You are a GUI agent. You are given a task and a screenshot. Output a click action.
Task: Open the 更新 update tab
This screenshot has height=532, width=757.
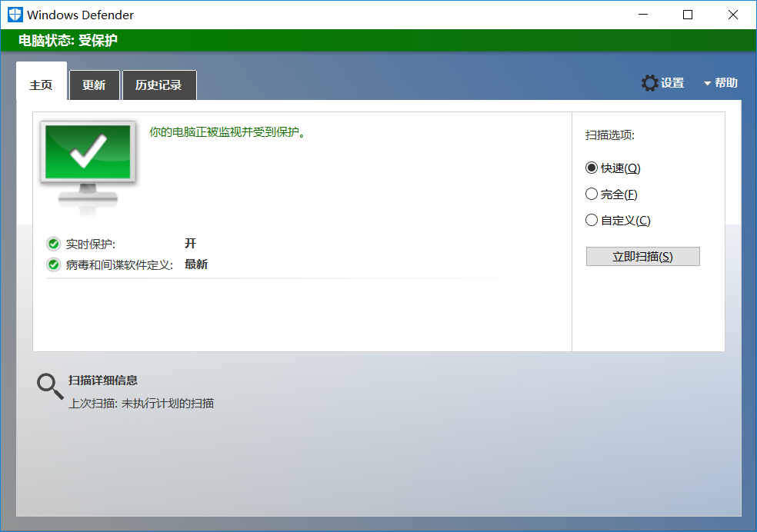[94, 85]
